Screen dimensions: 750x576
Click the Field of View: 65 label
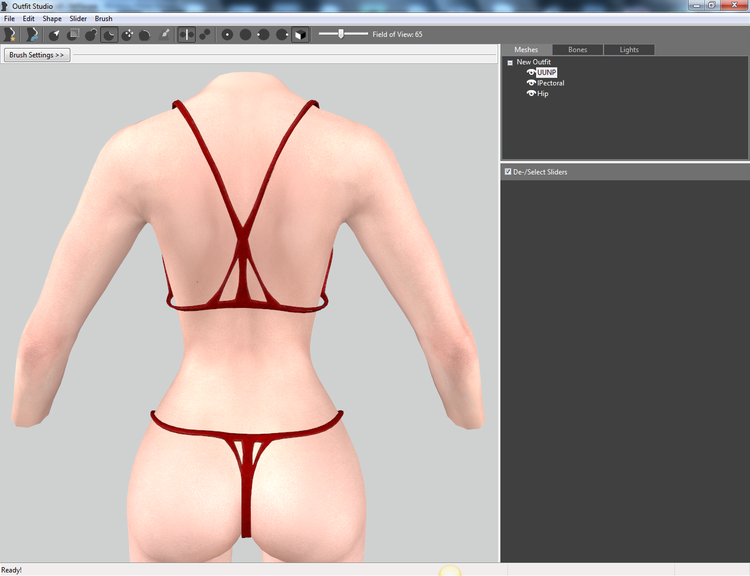point(397,34)
